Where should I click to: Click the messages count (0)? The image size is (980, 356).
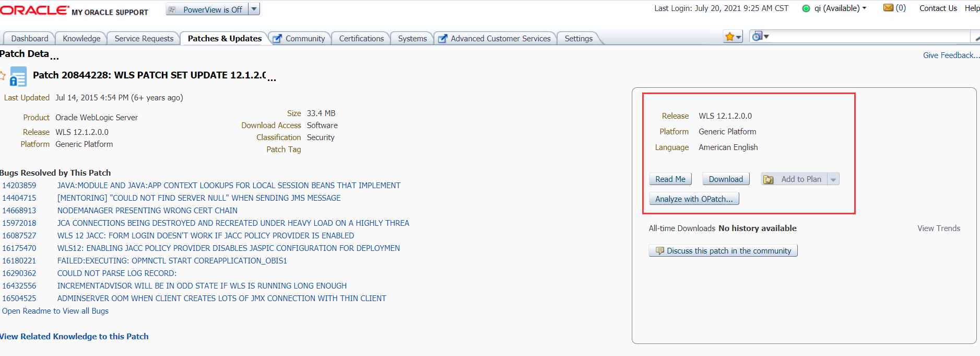click(x=901, y=8)
